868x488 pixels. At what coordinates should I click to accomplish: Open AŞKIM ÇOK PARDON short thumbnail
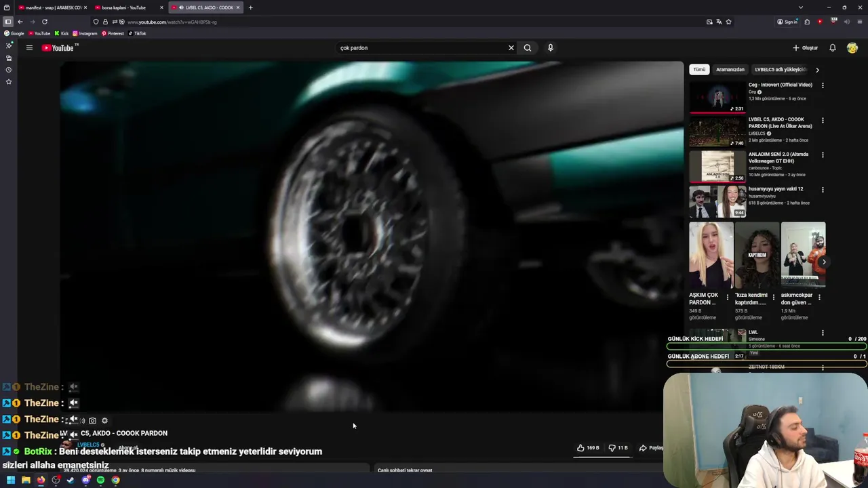[x=711, y=255]
